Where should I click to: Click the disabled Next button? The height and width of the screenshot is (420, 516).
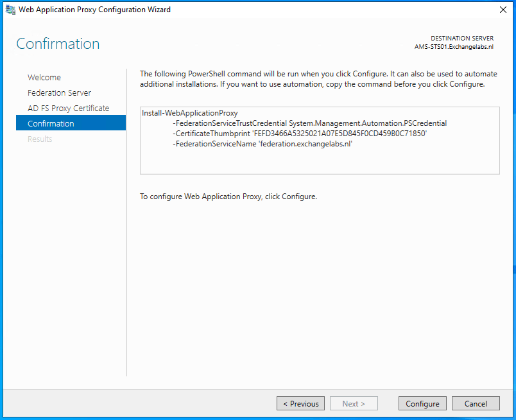pyautogui.click(x=354, y=403)
